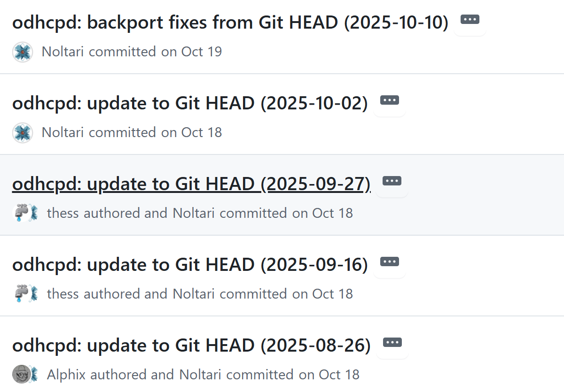
Task: Expand ellipsis for update to Git HEAD 2025-08-26
Action: 392,342
